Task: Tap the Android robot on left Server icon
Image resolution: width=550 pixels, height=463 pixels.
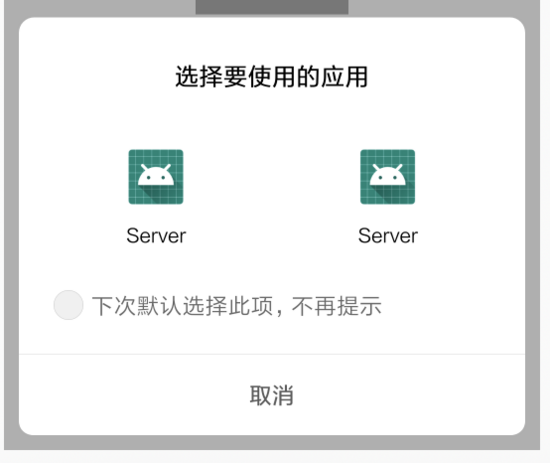Action: point(156,175)
